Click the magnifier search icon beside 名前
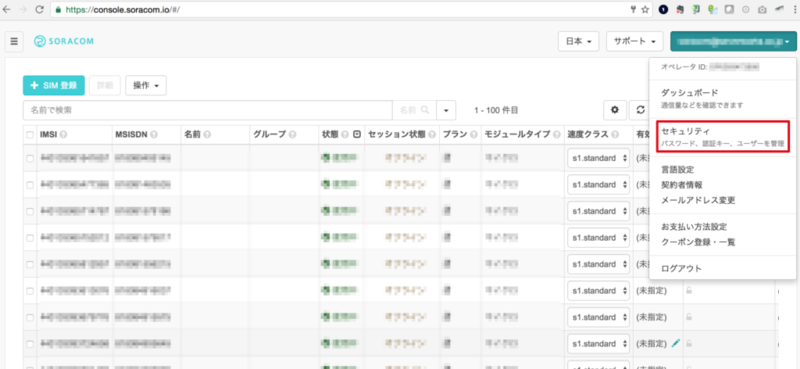The height and width of the screenshot is (369, 800). tap(424, 110)
